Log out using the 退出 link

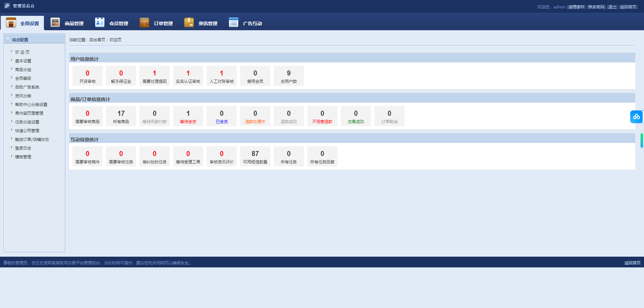612,7
